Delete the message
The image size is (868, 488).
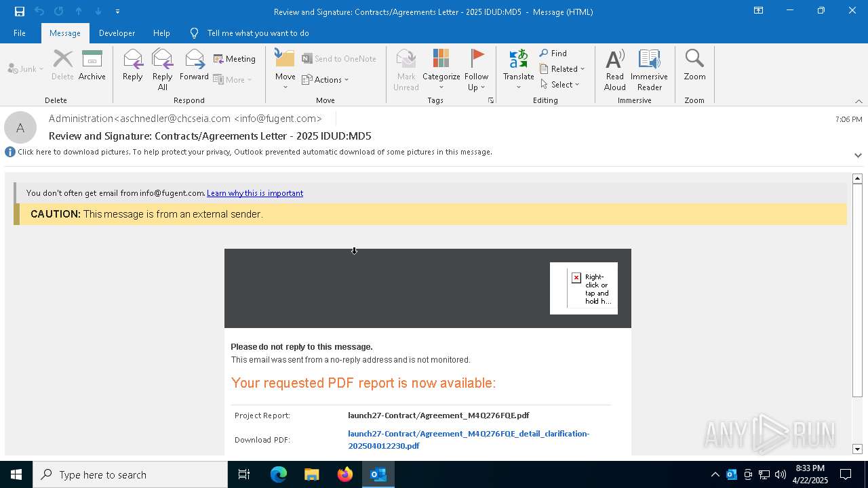[62, 66]
